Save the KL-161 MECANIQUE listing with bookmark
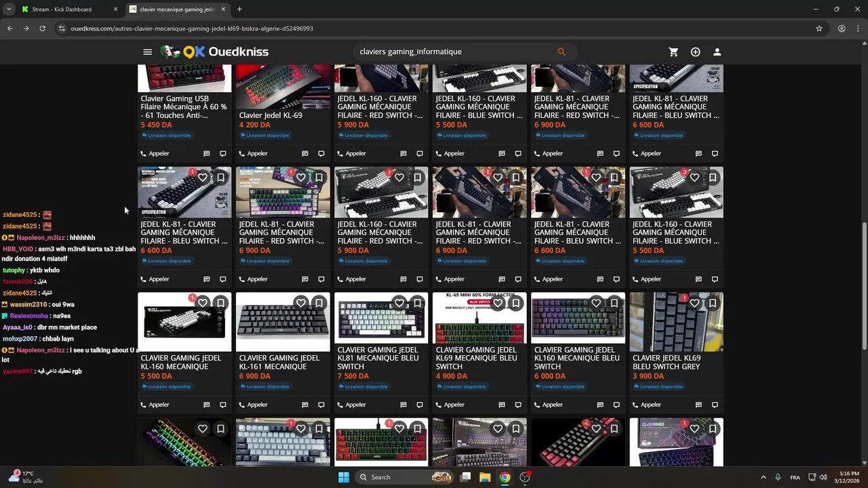Screen dimensions: 868x488 [319, 303]
